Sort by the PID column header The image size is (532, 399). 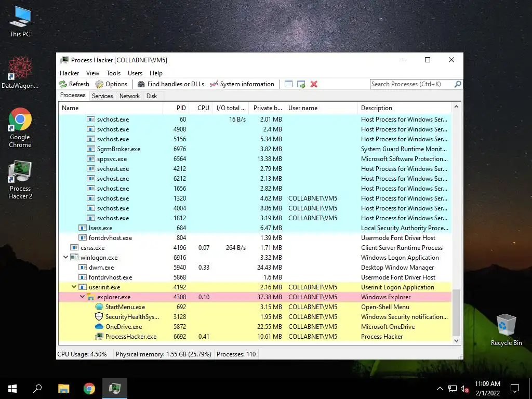(x=176, y=108)
